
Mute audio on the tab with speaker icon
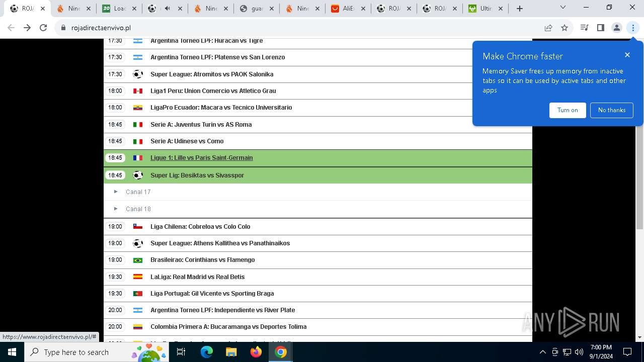pyautogui.click(x=167, y=9)
